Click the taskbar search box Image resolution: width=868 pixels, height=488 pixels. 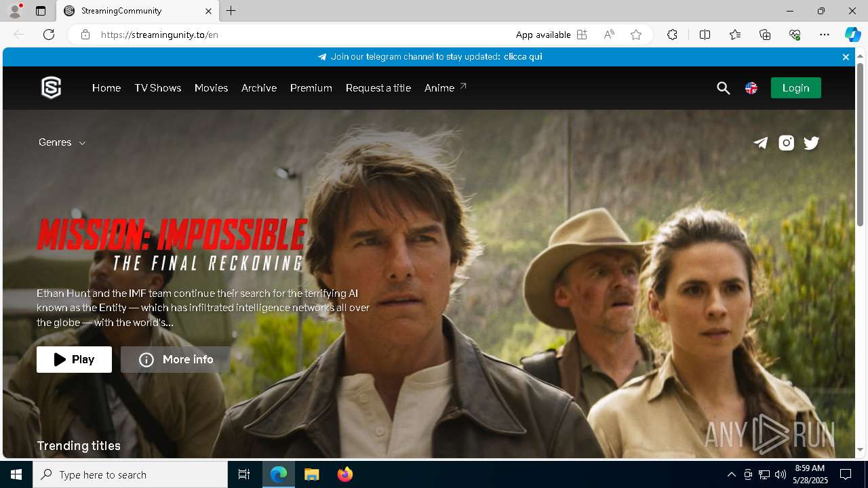(130, 474)
